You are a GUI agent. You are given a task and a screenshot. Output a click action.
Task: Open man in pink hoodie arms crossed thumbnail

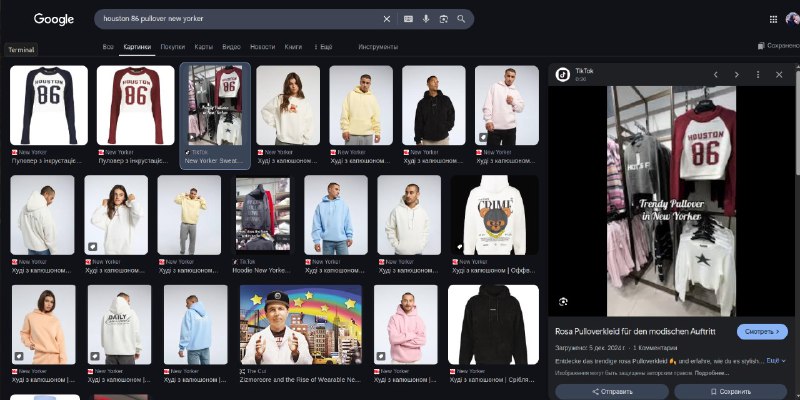(x=406, y=324)
